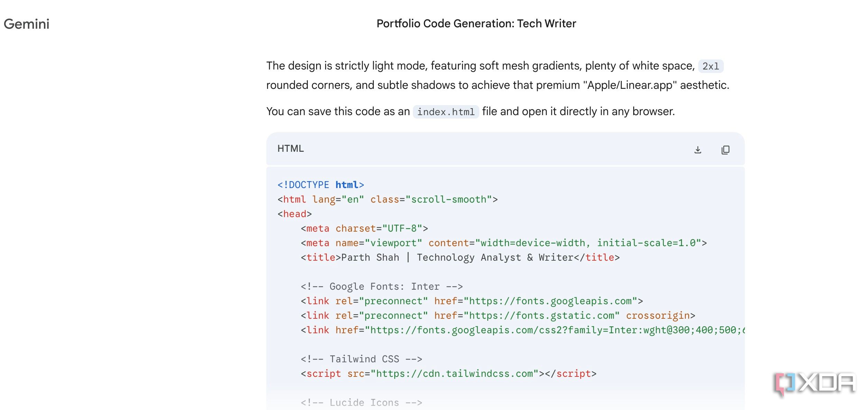
Task: Click the Gemini logo text
Action: pyautogui.click(x=27, y=24)
